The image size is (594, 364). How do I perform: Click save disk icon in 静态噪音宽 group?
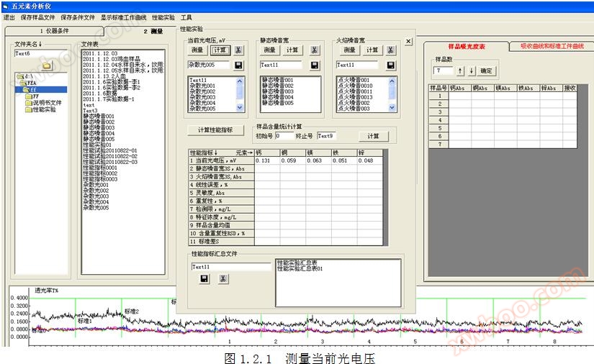tap(315, 65)
